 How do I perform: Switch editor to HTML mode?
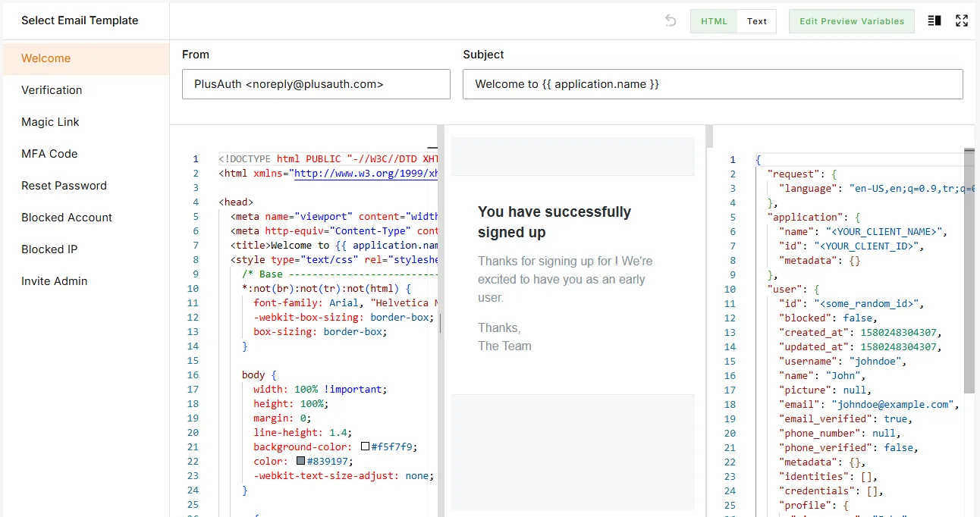[714, 21]
